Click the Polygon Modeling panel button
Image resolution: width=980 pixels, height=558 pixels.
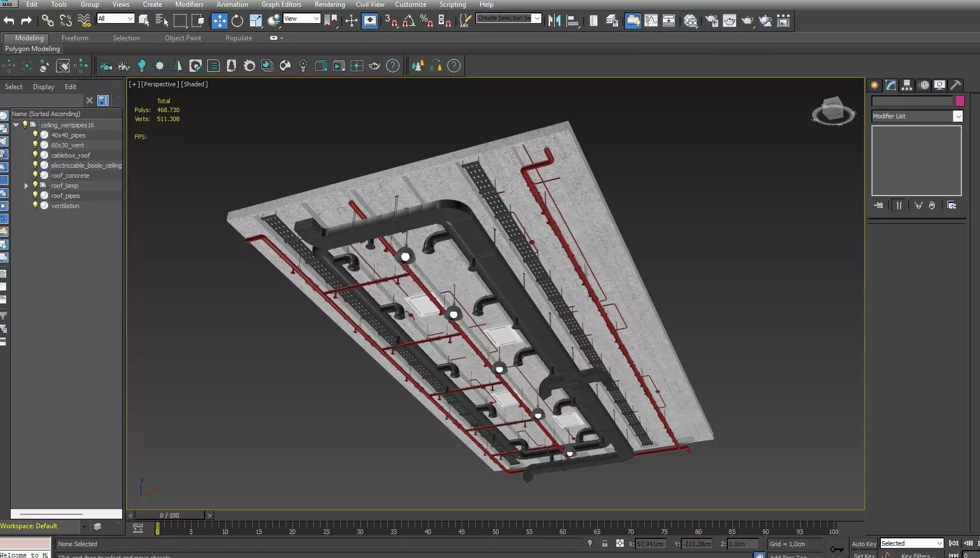tap(32, 49)
